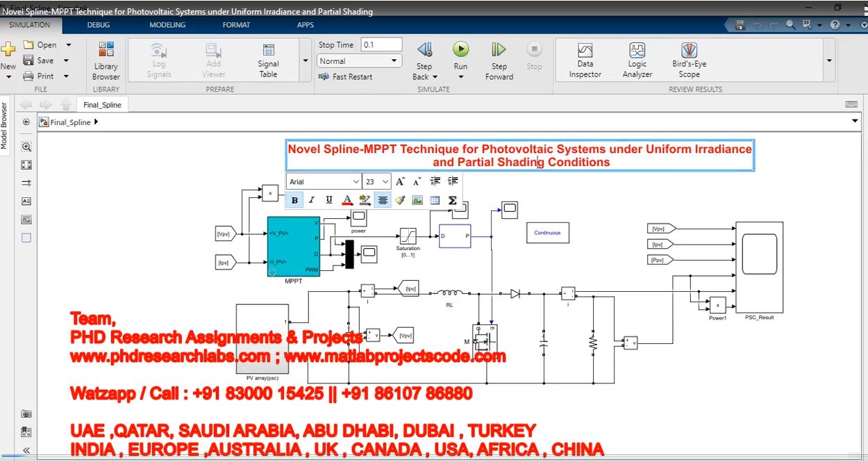Expand the Save button dropdown arrow
Image resolution: width=868 pixels, height=462 pixels.
[67, 60]
